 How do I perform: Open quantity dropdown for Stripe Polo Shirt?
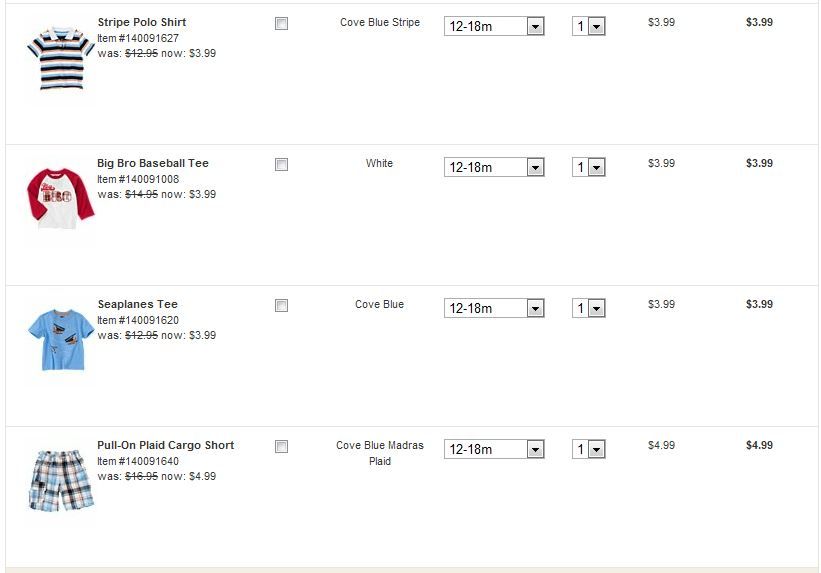(x=589, y=27)
